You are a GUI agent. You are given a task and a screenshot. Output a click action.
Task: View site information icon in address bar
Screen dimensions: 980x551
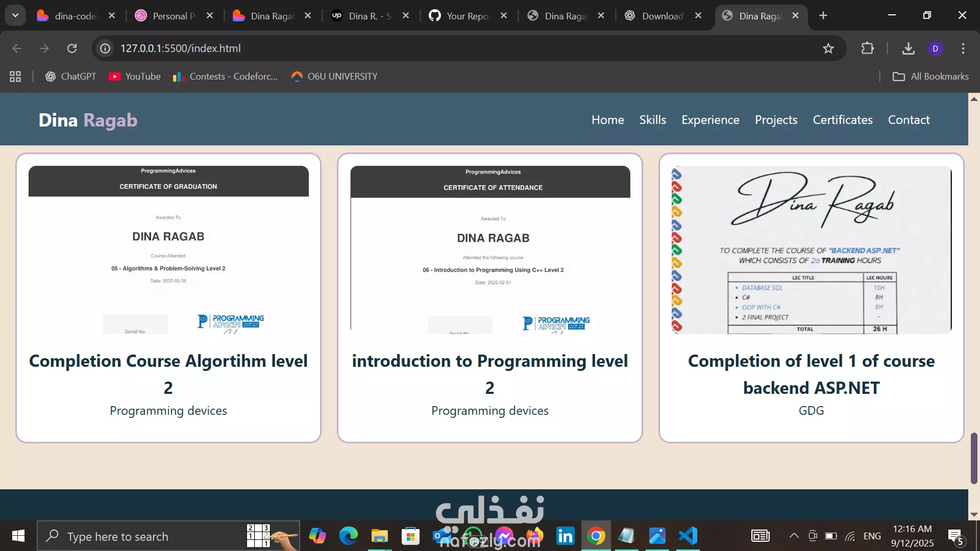point(105,48)
